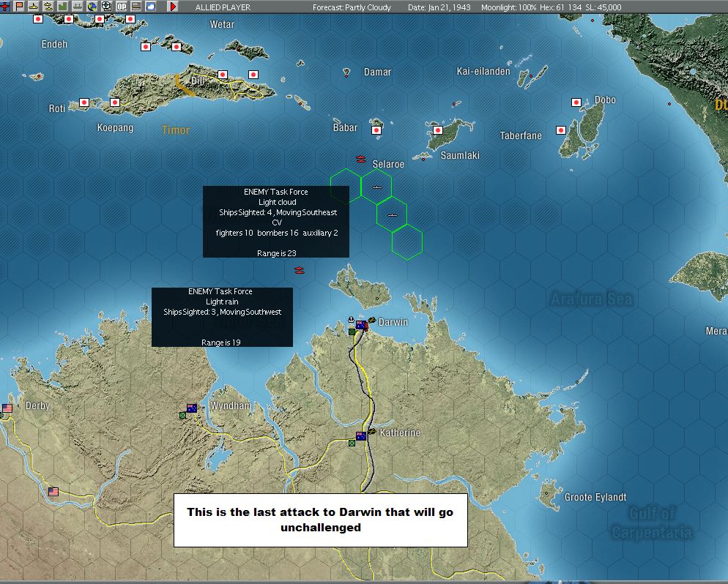Screen dimensions: 728x584
Task: Click the red aircraft toolbar icon
Action: [x=4, y=7]
